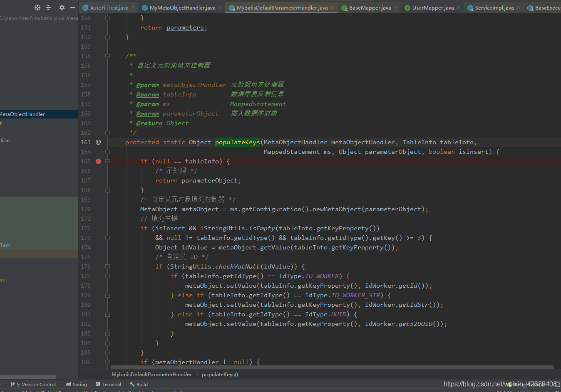The image size is (561, 392).
Task: Collapse checkValNull if-block fold at line 176
Action: coord(107,266)
